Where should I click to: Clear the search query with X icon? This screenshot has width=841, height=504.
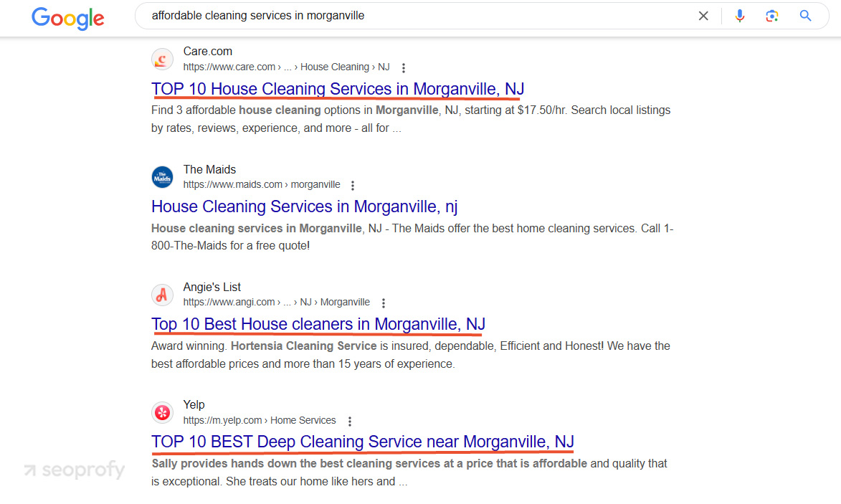click(x=703, y=16)
